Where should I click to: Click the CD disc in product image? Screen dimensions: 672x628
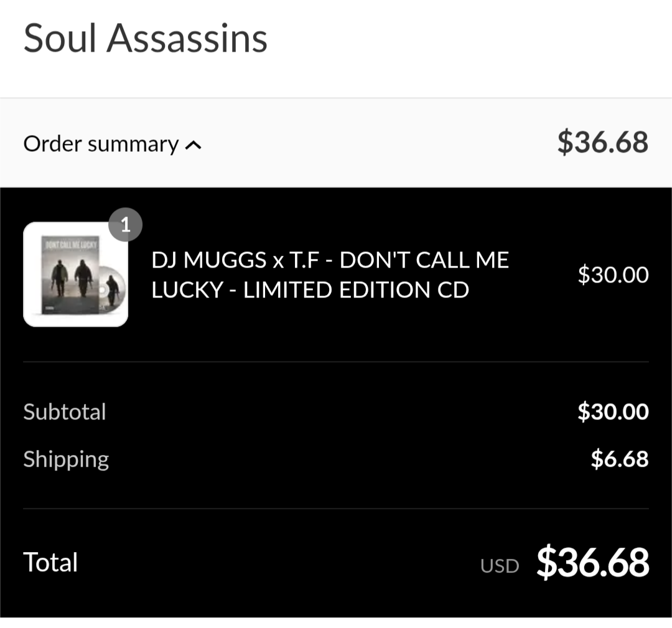[x=111, y=290]
